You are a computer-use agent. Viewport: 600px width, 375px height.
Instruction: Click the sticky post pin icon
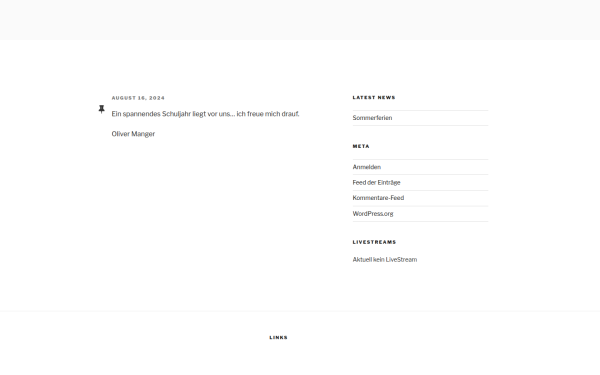101,109
